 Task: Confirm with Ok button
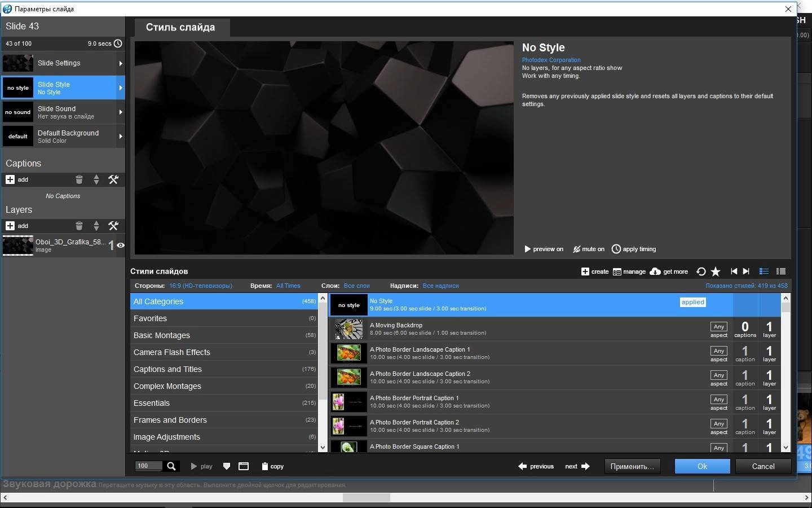coord(702,466)
